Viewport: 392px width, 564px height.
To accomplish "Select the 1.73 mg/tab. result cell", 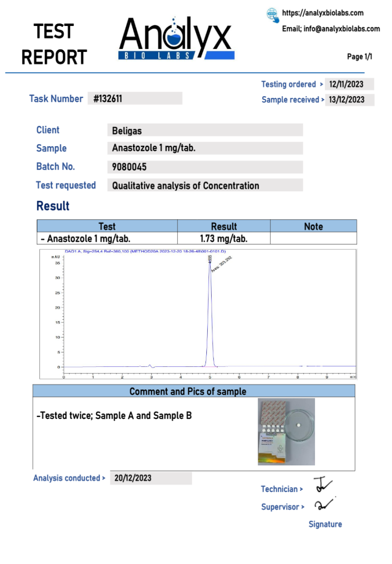I will click(x=223, y=239).
